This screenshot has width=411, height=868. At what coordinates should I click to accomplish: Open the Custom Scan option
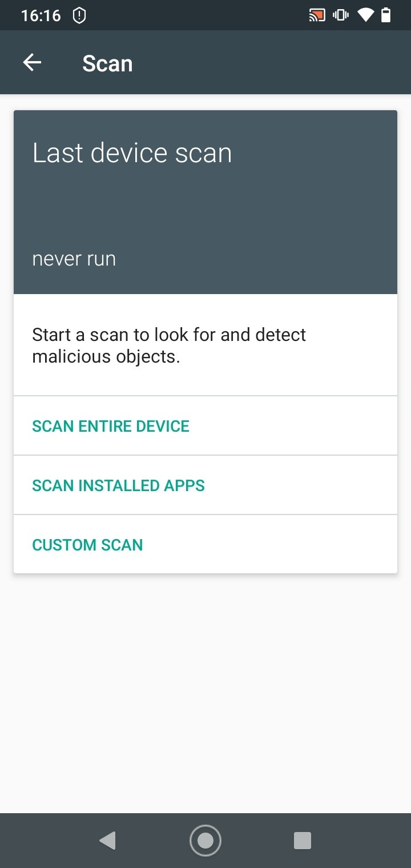(x=205, y=545)
